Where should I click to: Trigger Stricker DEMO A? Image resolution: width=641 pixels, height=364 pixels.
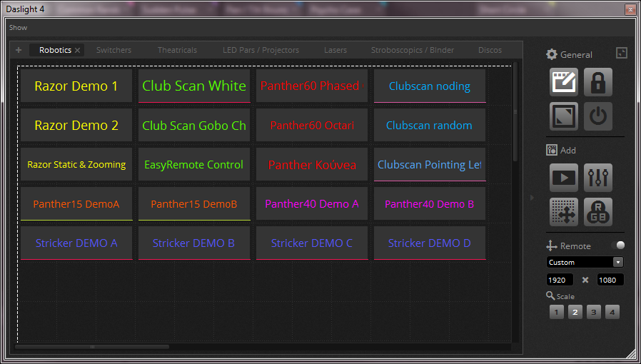[76, 243]
